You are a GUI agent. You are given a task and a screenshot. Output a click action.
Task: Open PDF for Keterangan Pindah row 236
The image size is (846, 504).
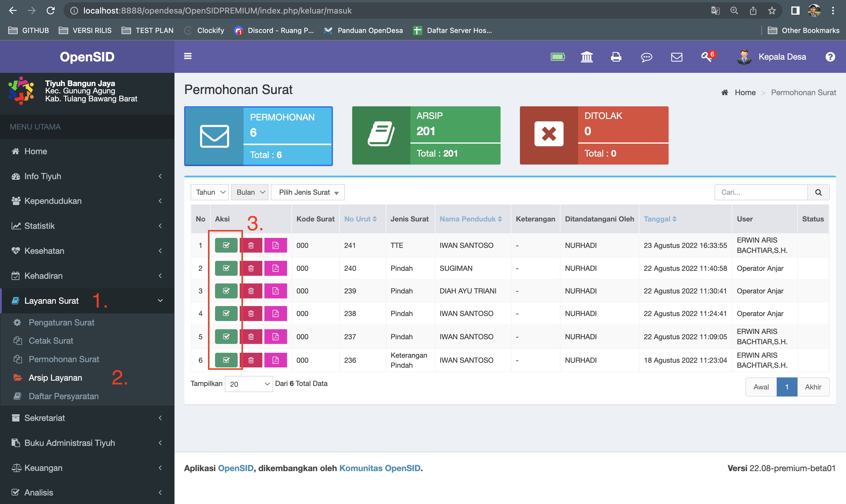276,360
